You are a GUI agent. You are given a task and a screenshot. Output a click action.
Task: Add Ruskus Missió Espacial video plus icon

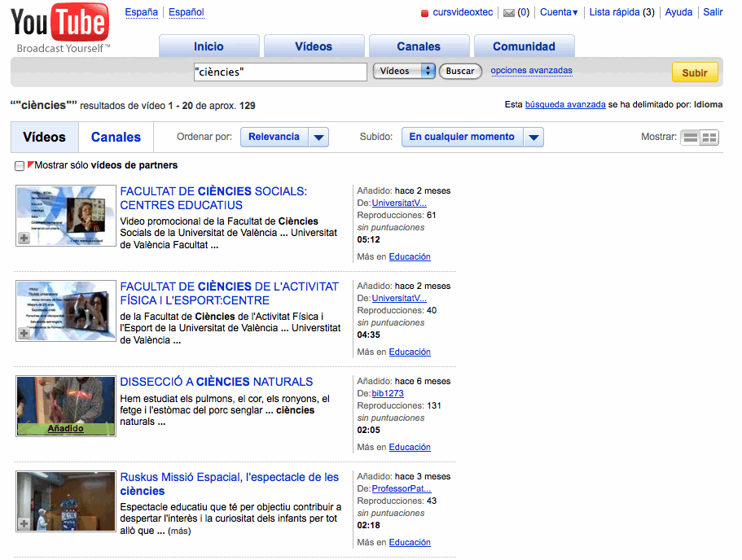point(24,523)
